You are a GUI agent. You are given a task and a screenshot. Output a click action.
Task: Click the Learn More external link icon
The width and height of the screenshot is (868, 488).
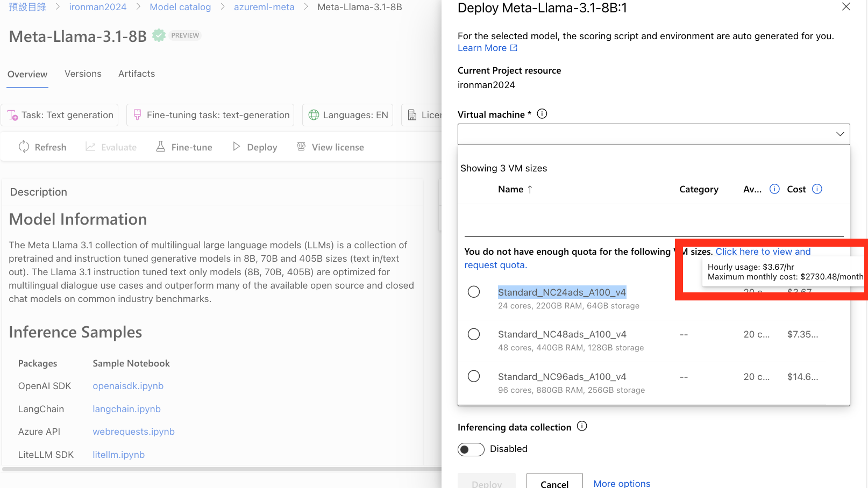tap(514, 48)
